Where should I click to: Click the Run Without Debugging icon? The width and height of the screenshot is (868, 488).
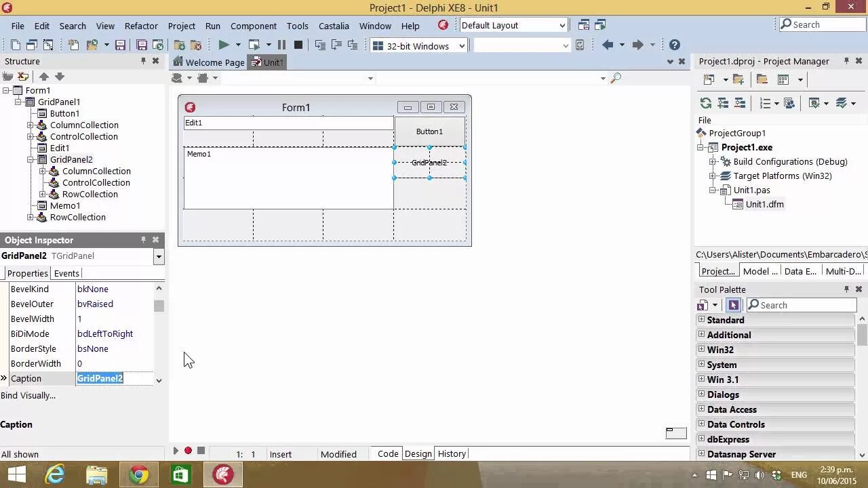click(254, 45)
